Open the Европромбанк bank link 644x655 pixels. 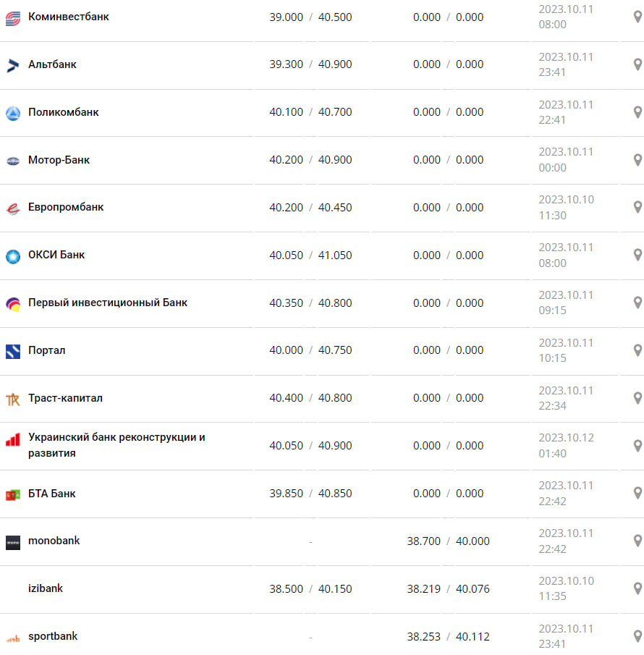66,207
